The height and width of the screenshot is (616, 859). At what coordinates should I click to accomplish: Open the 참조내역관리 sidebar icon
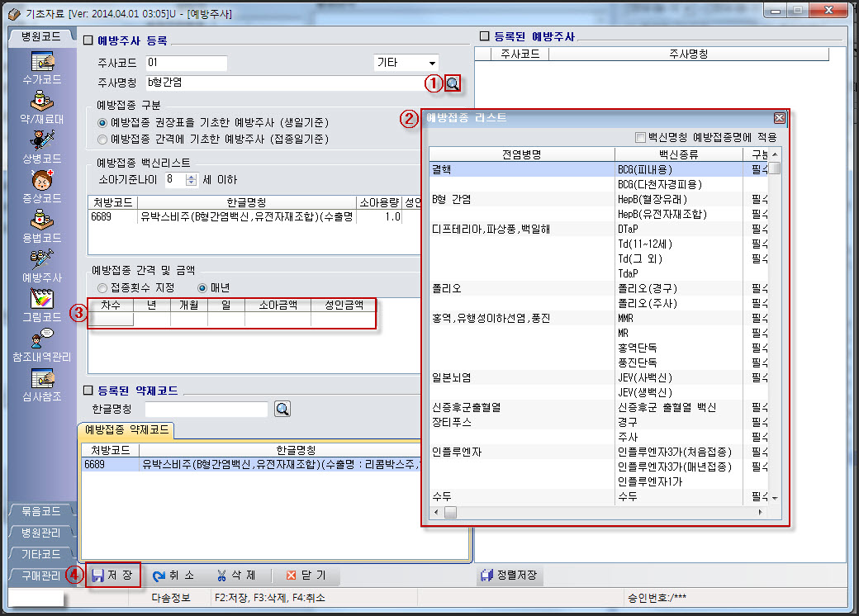click(41, 340)
